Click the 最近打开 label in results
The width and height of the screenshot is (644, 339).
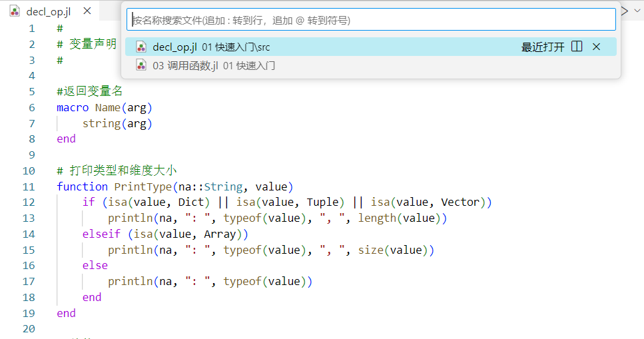[542, 47]
